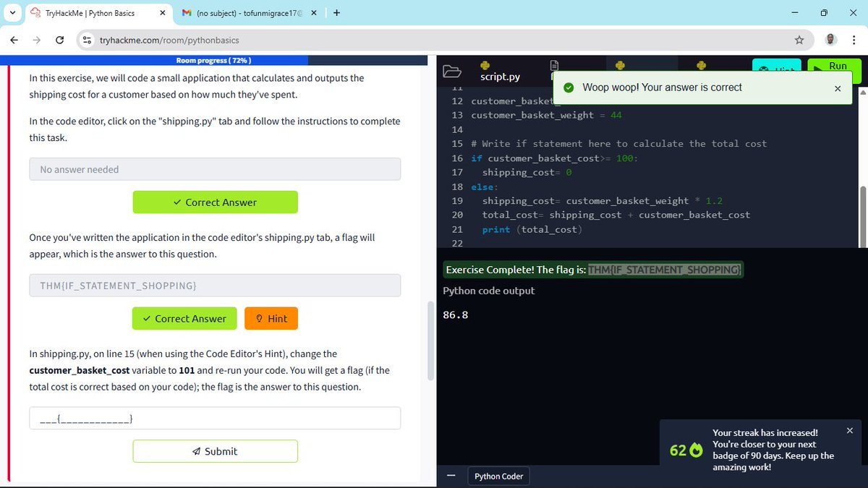Close the TryHackMe browser tab
The image size is (868, 488).
(x=162, y=13)
